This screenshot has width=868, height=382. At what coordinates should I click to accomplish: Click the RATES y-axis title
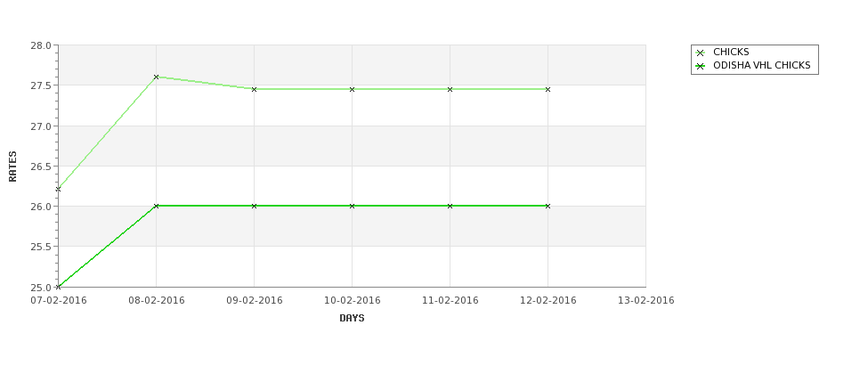12,167
